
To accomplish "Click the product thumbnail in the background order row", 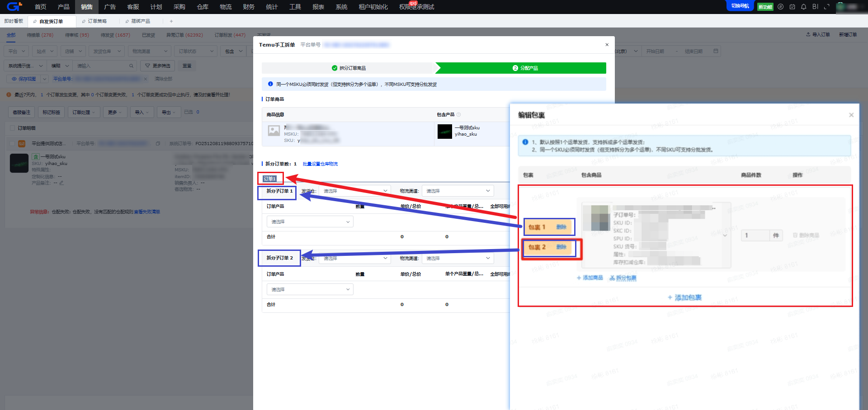I will (19, 163).
